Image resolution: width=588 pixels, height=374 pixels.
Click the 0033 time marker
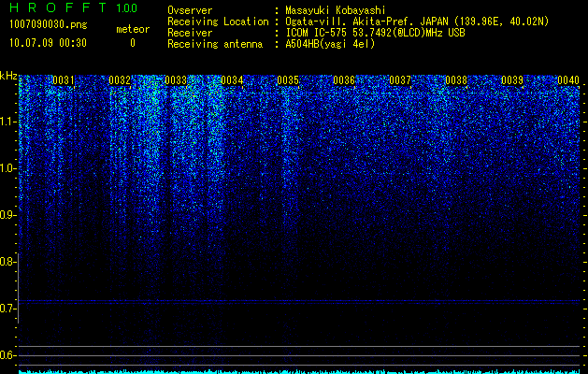[176, 80]
